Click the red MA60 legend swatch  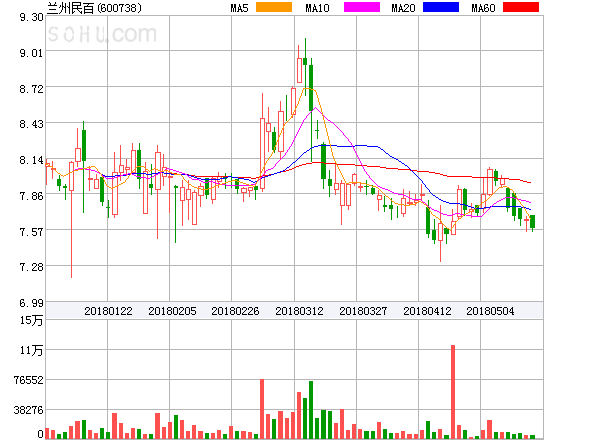[521, 7]
